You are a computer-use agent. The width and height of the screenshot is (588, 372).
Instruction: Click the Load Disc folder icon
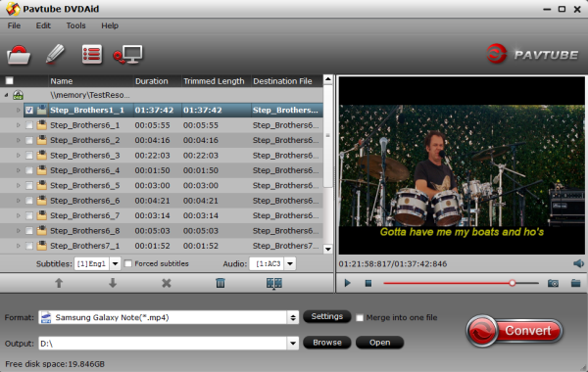tap(18, 55)
